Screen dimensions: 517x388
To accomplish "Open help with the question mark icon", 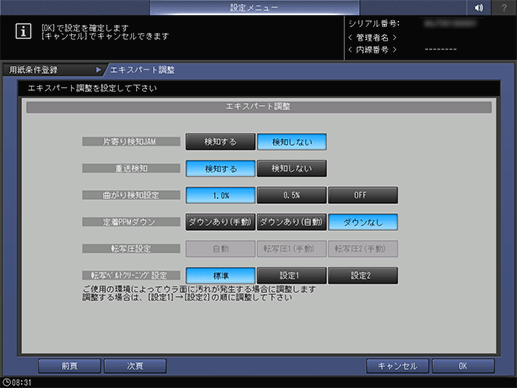I will click(x=504, y=7).
